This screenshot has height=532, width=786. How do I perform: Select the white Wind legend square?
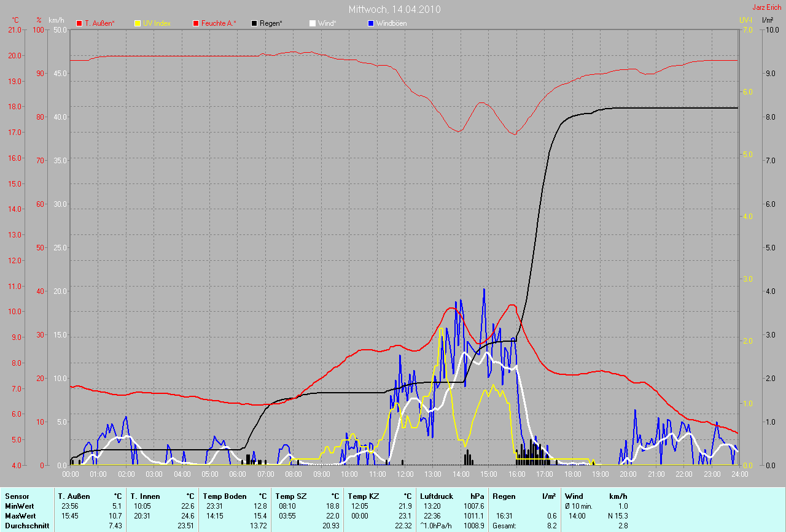(312, 23)
